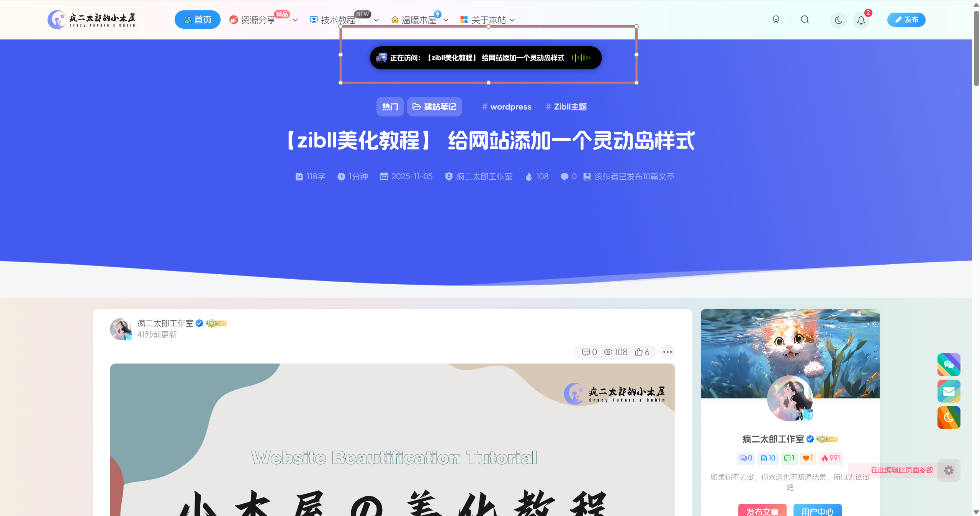The height and width of the screenshot is (516, 980).
Task: Toggle dark mode with the moon icon
Action: pyautogui.click(x=838, y=20)
